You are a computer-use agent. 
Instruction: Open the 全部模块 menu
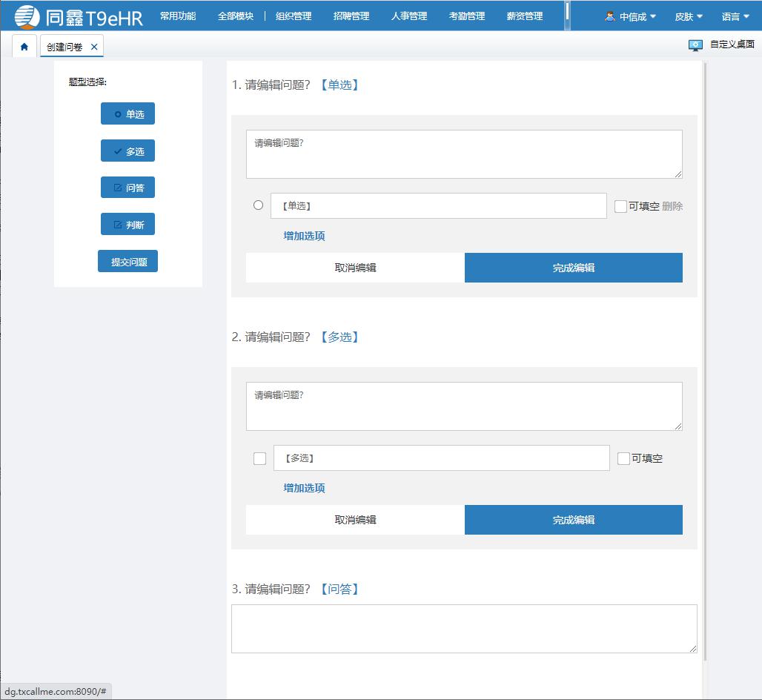click(236, 16)
